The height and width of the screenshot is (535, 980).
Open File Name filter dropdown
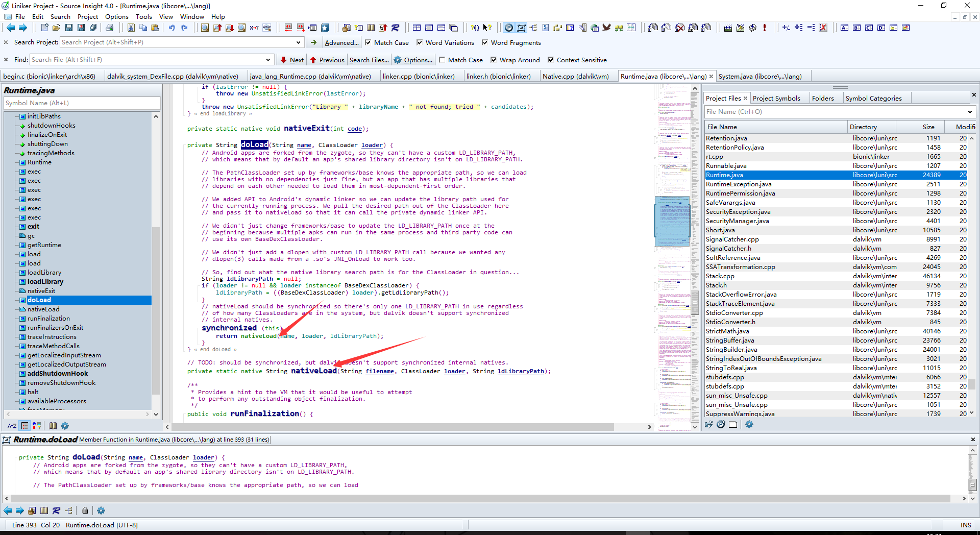pyautogui.click(x=970, y=112)
